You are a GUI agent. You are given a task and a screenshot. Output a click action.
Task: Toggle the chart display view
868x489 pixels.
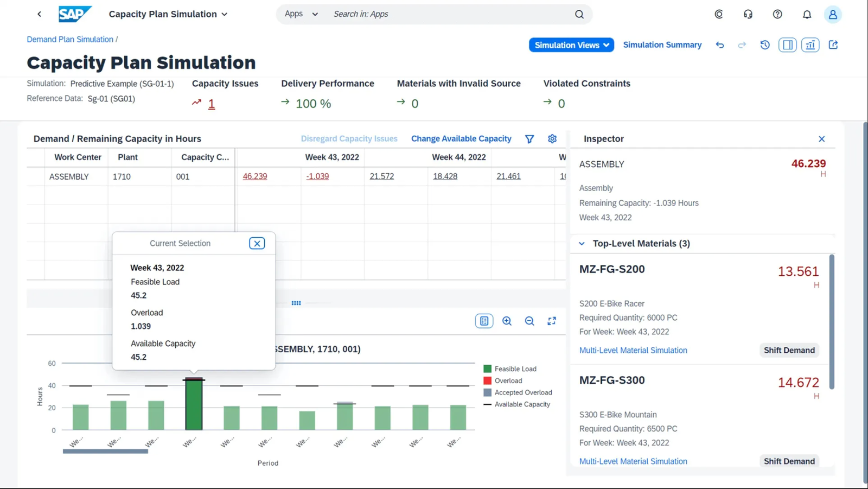pyautogui.click(x=810, y=45)
